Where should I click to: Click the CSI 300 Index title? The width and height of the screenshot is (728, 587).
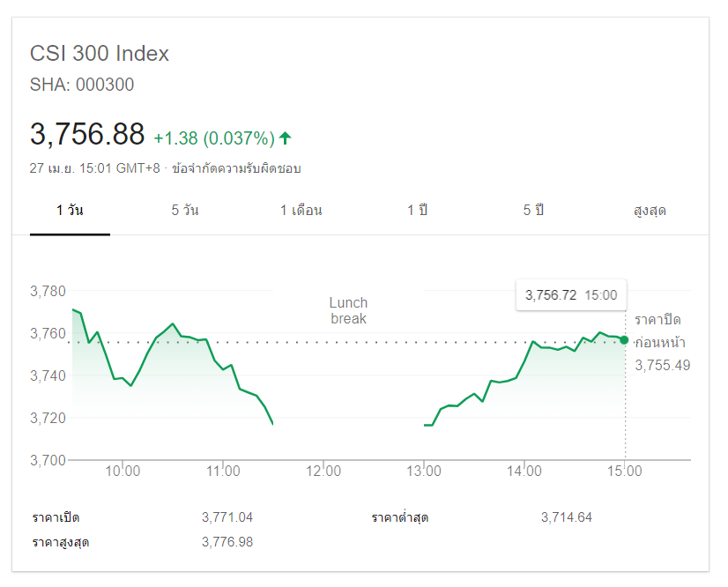(x=100, y=54)
